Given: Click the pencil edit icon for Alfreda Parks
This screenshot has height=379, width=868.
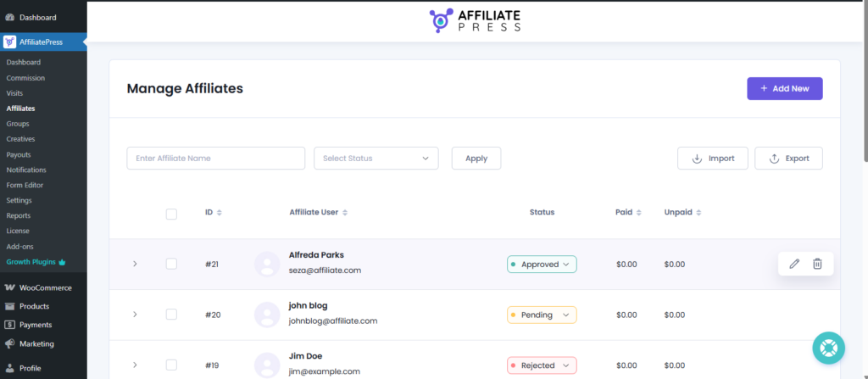Looking at the screenshot, I should coord(794,264).
